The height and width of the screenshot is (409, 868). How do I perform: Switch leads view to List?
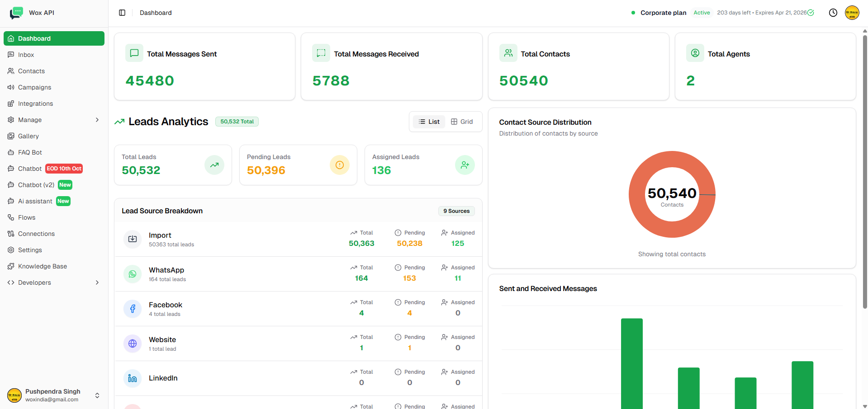tap(429, 122)
